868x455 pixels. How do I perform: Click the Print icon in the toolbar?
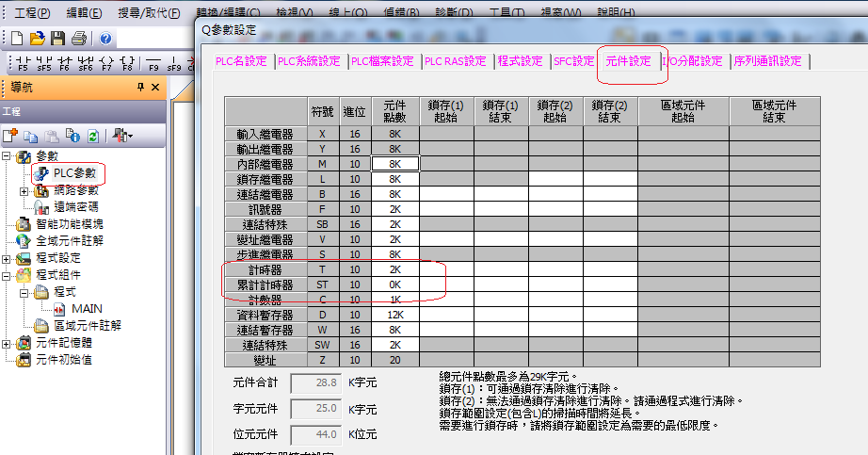79,39
